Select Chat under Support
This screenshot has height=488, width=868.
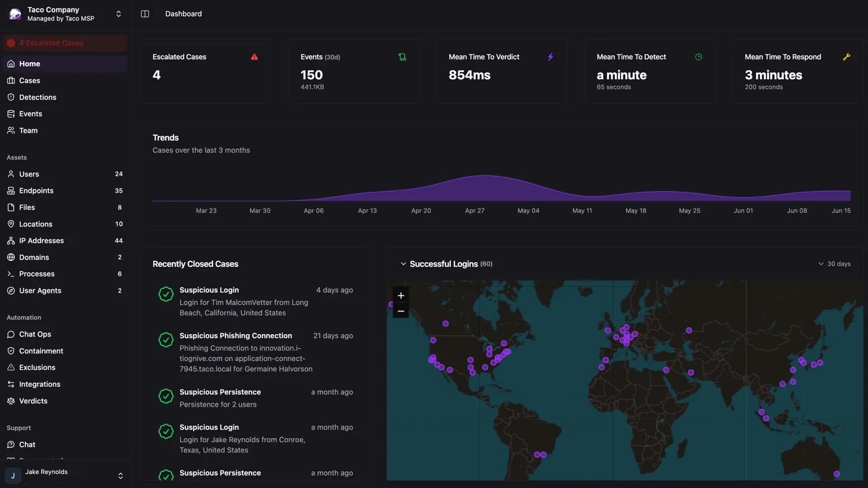(x=27, y=444)
